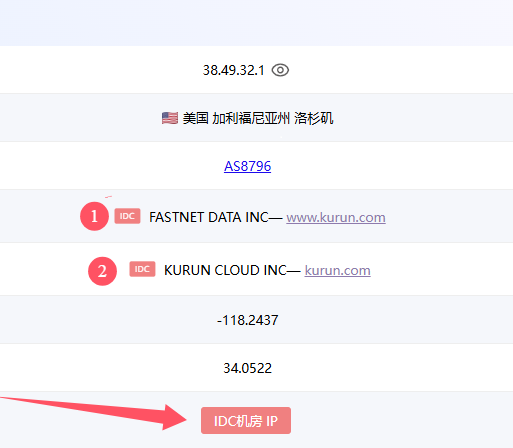Click the IDC tag beside KURUN CLOUD INC
513x448 pixels.
tap(142, 269)
